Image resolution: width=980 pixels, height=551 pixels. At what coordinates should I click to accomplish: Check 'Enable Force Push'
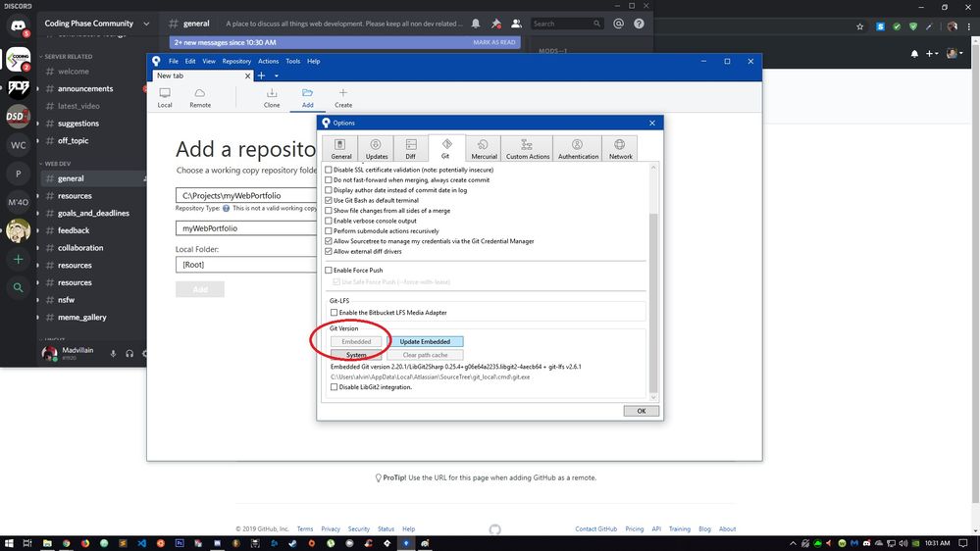(x=328, y=270)
